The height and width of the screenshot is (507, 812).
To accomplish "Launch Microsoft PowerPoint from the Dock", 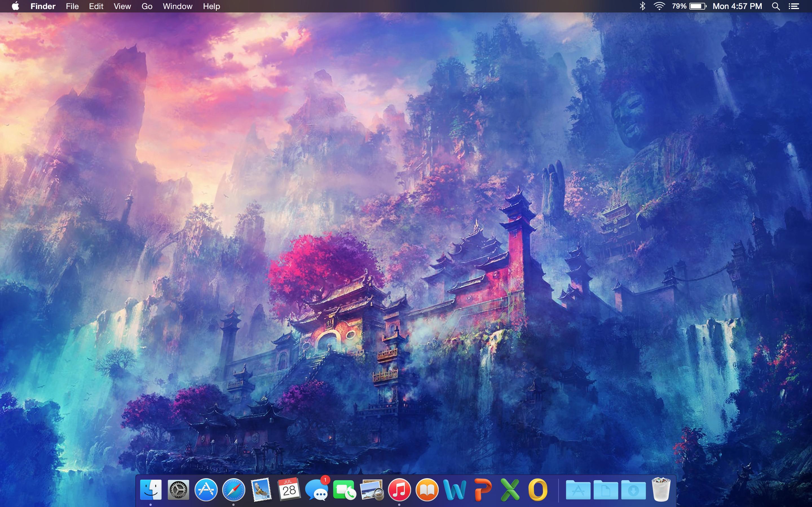I will (x=482, y=490).
